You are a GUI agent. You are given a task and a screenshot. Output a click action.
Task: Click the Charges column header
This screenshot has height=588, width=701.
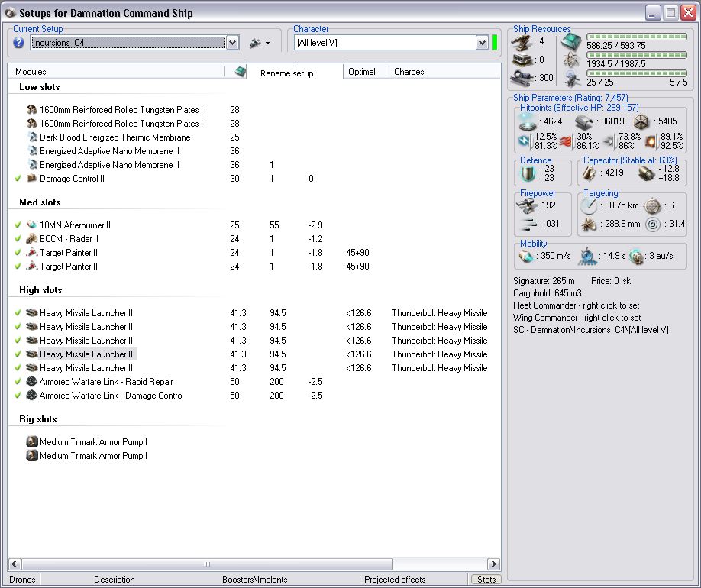443,72
